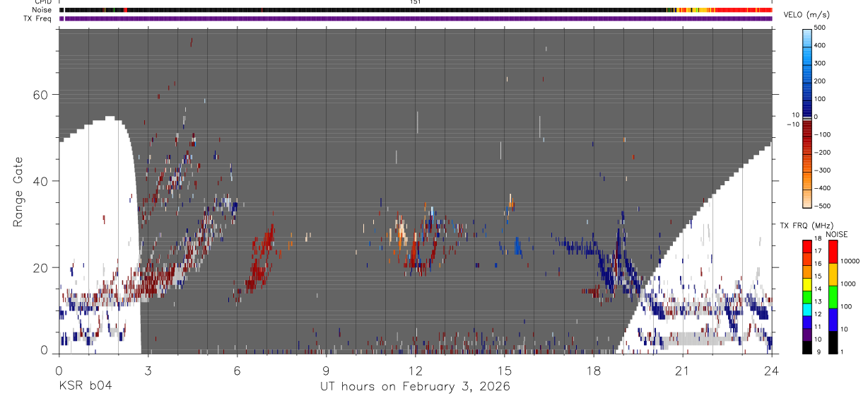Click the Range Gate tick label '60'
868x401 pixels.
[41, 95]
